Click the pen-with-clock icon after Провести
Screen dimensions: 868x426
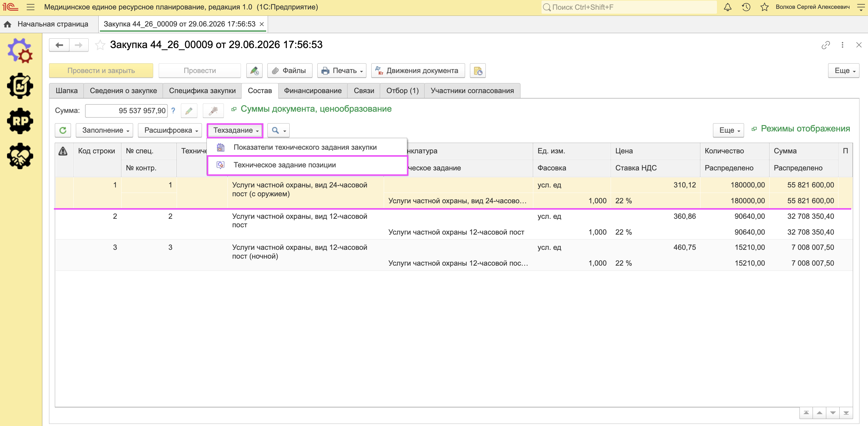pos(254,71)
